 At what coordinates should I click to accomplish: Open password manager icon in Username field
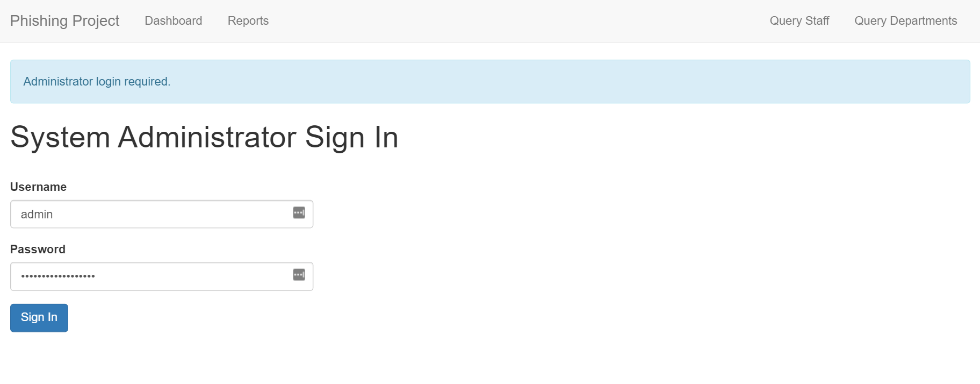click(x=299, y=212)
